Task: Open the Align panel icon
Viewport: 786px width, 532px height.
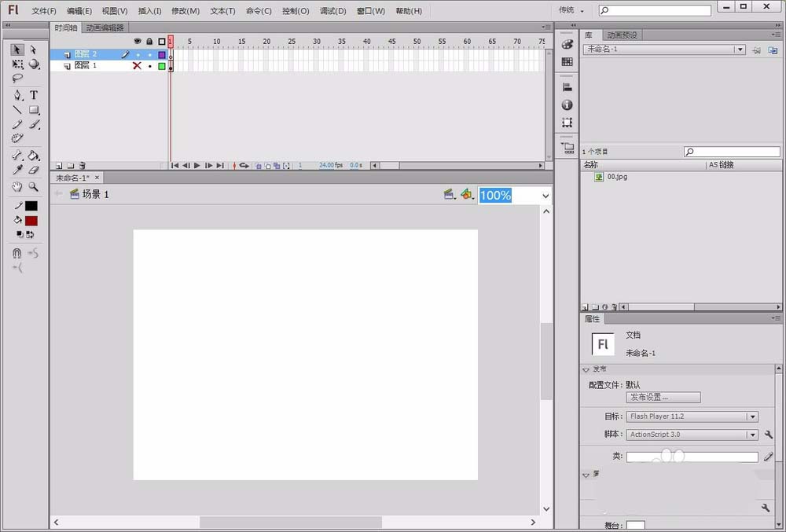Action: 567,87
